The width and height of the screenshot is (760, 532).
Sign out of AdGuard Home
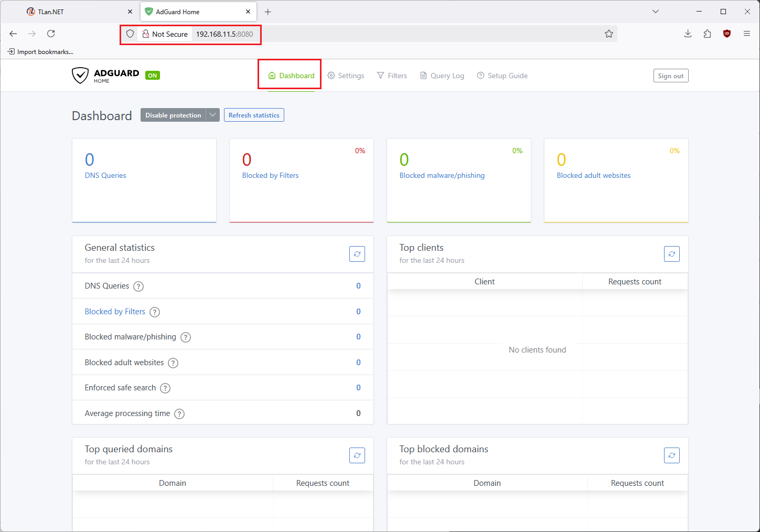(671, 76)
